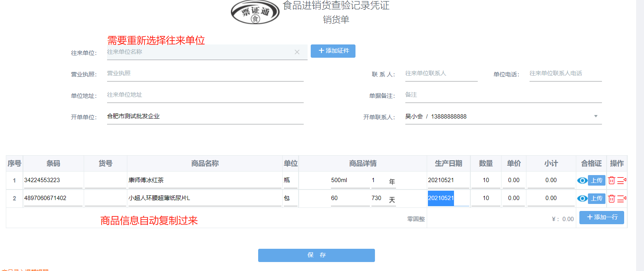Click the 操作 column header
This screenshot has height=271, width=644.
(617, 163)
